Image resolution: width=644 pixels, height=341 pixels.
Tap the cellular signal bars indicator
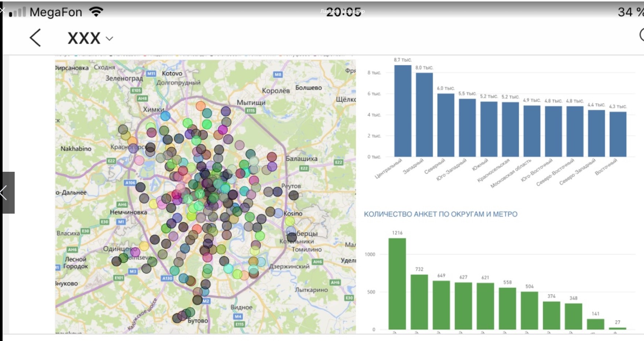tap(17, 11)
